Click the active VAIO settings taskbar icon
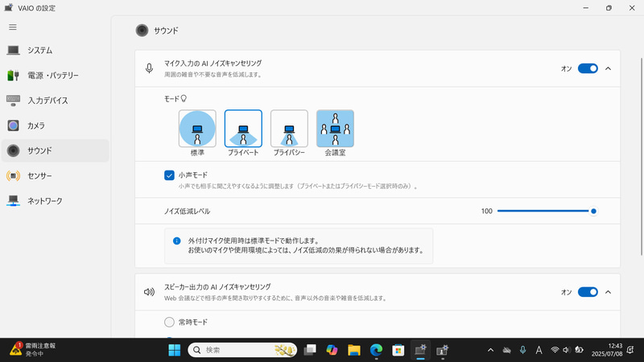The height and width of the screenshot is (362, 644). tap(420, 350)
